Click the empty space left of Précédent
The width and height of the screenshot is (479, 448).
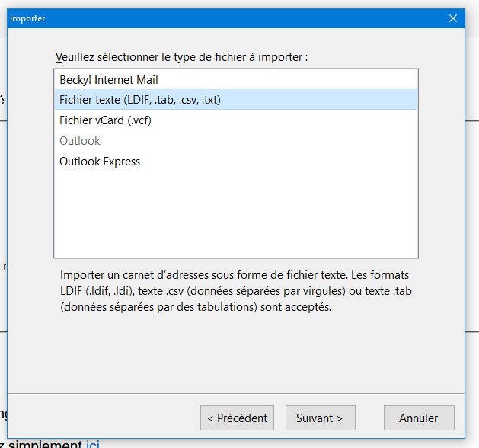pyautogui.click(x=107, y=418)
